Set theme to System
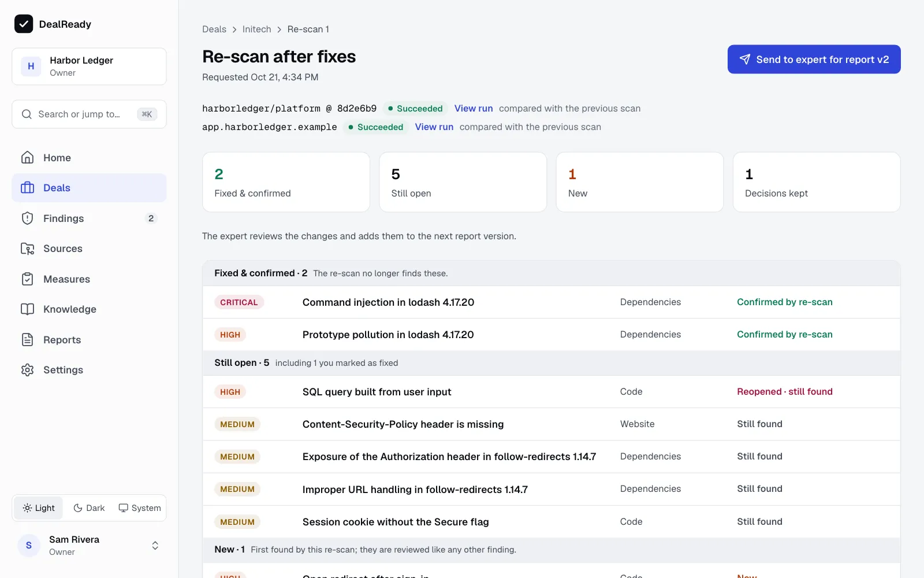Image resolution: width=924 pixels, height=578 pixels. [140, 508]
